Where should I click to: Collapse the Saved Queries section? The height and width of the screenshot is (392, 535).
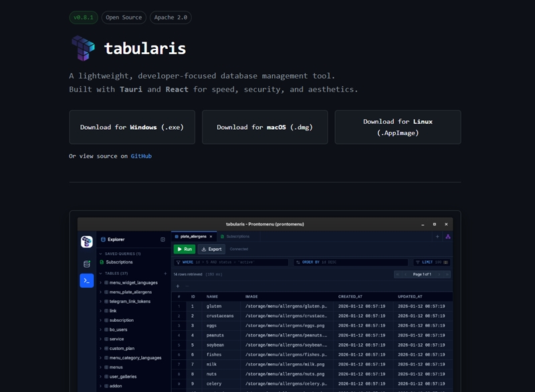100,254
